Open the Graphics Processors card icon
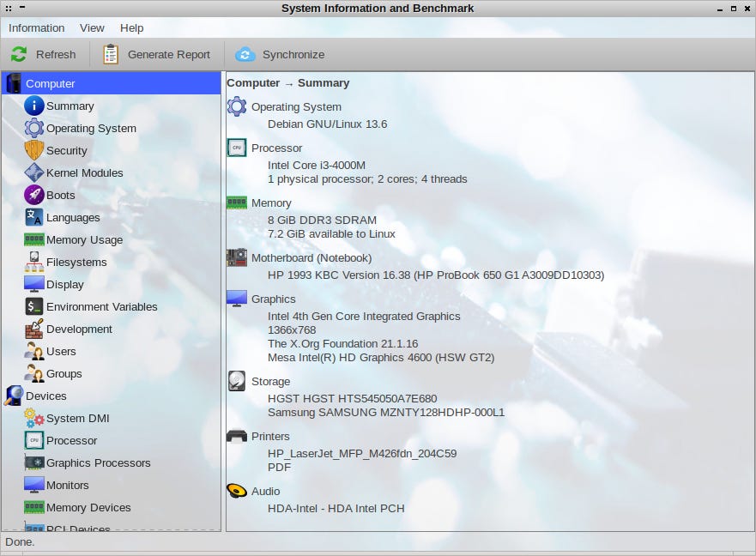The width and height of the screenshot is (756, 556). point(34,462)
